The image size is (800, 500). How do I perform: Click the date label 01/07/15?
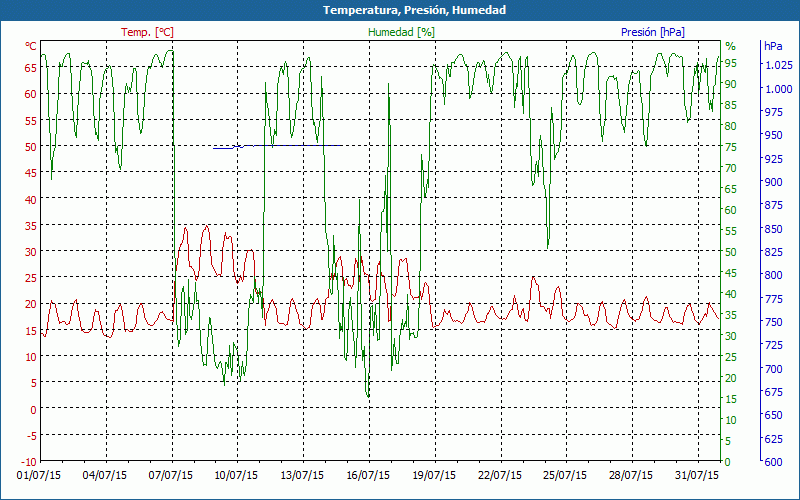[39, 475]
